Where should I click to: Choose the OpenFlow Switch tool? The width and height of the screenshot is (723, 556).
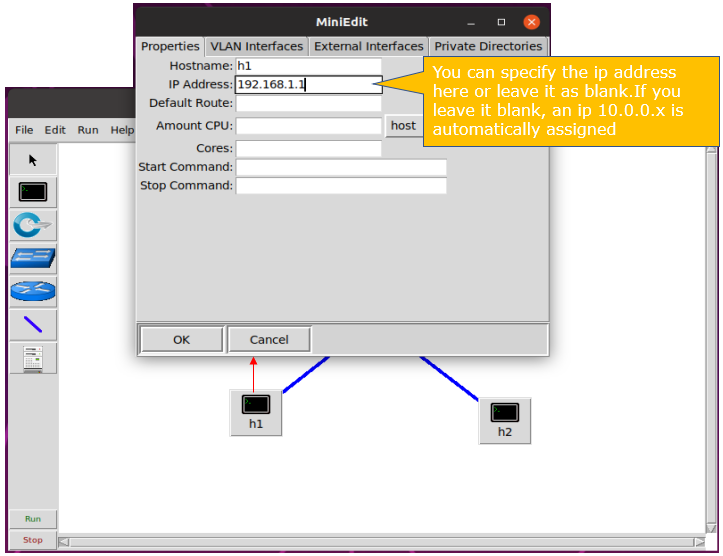point(33,225)
